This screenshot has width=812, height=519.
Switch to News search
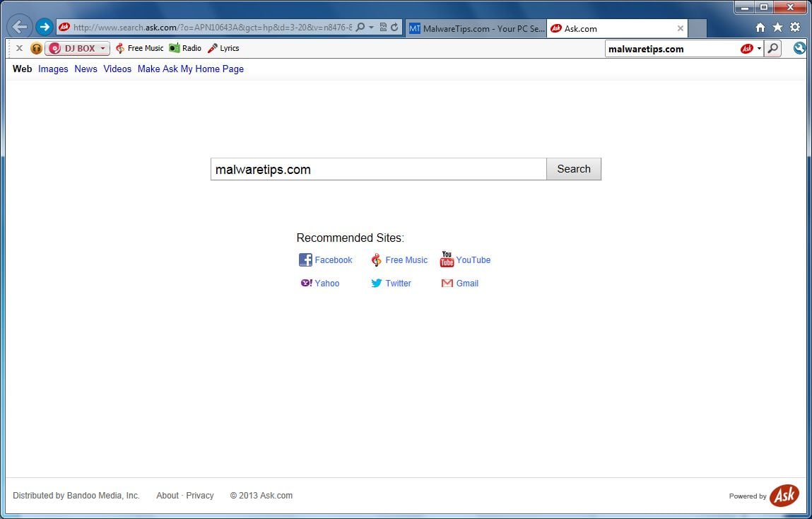coord(86,69)
